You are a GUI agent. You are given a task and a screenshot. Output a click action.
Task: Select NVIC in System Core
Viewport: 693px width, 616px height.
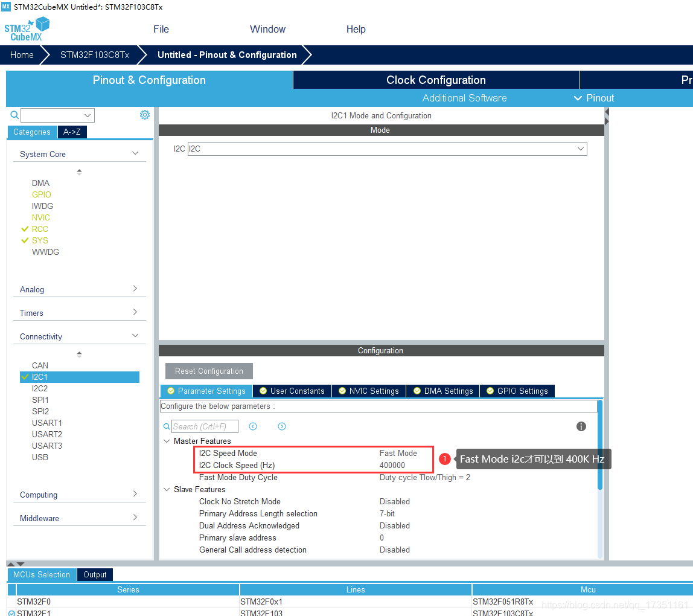40,217
